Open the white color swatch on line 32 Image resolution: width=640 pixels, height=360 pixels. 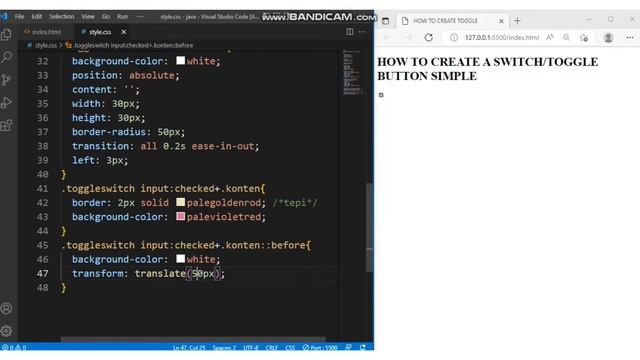180,60
